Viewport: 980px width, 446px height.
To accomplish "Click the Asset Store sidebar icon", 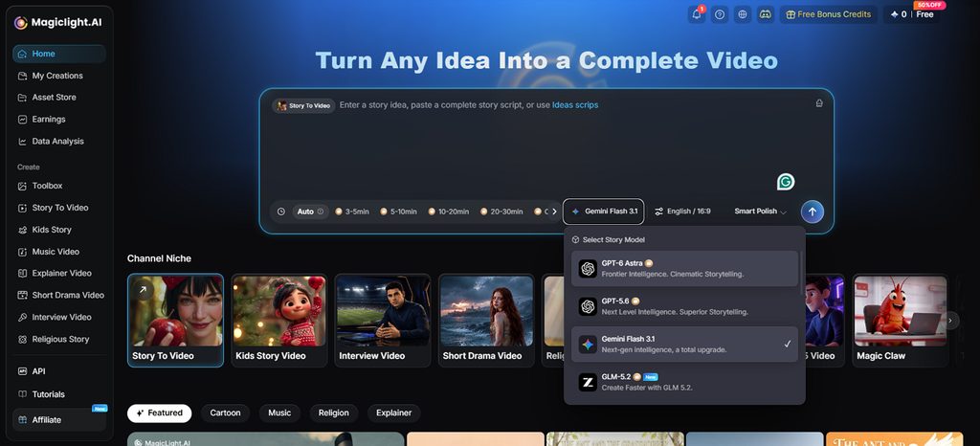I will click(x=23, y=98).
